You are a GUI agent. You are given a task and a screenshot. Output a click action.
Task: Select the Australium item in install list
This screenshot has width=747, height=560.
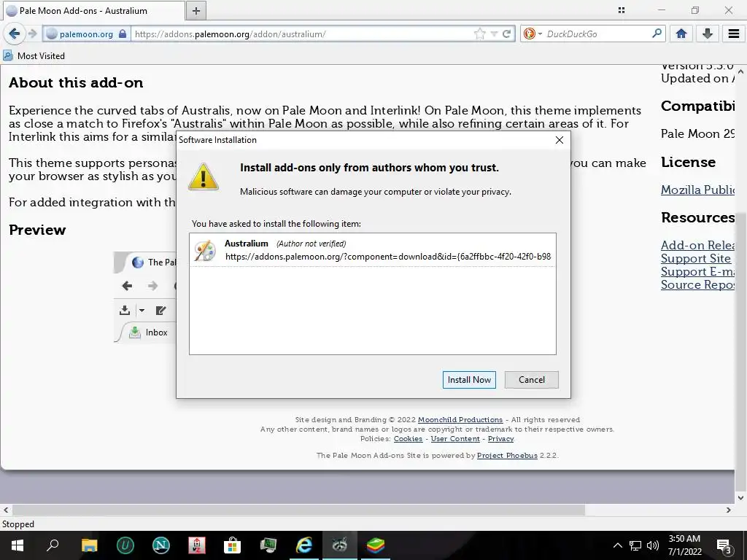[x=373, y=250]
